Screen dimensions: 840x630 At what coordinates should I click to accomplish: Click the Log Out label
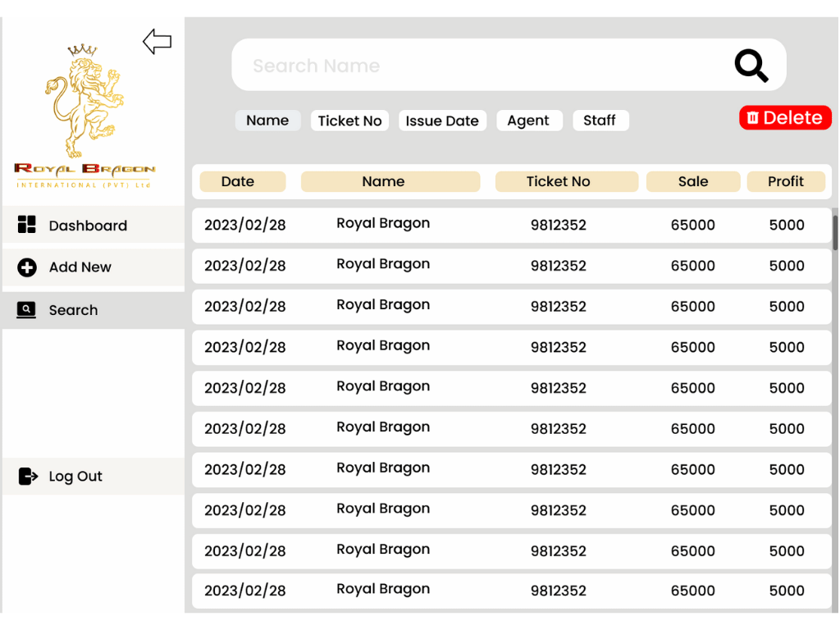75,477
